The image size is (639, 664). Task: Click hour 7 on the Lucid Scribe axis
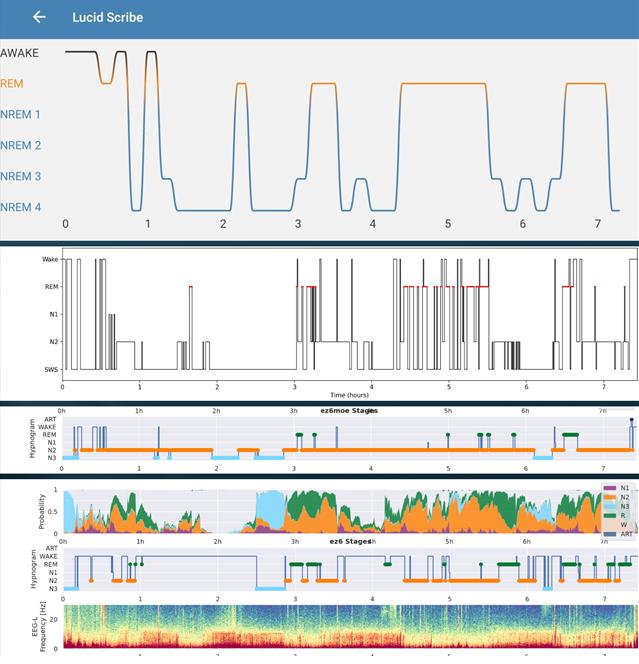click(x=598, y=224)
